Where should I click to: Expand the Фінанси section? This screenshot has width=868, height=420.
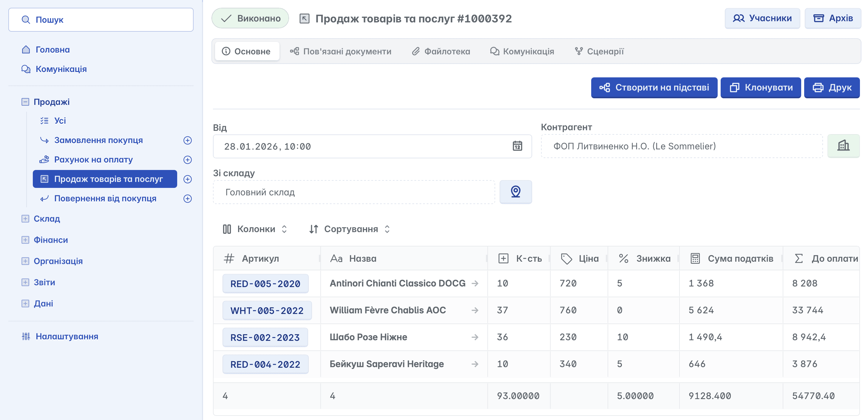coord(25,240)
